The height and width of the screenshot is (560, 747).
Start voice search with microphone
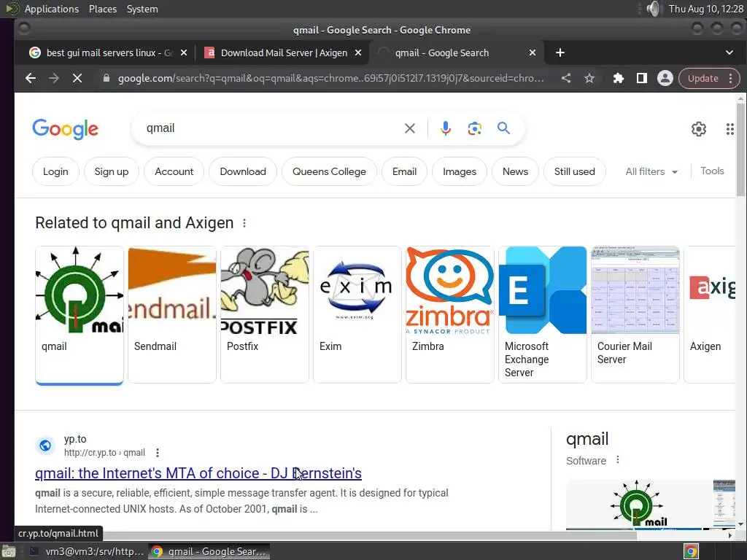click(446, 128)
